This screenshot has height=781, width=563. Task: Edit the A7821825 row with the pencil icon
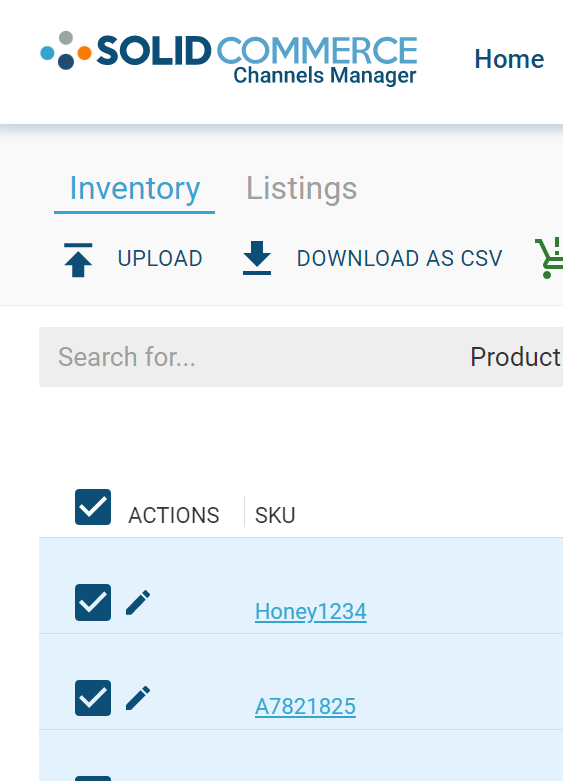pyautogui.click(x=138, y=698)
